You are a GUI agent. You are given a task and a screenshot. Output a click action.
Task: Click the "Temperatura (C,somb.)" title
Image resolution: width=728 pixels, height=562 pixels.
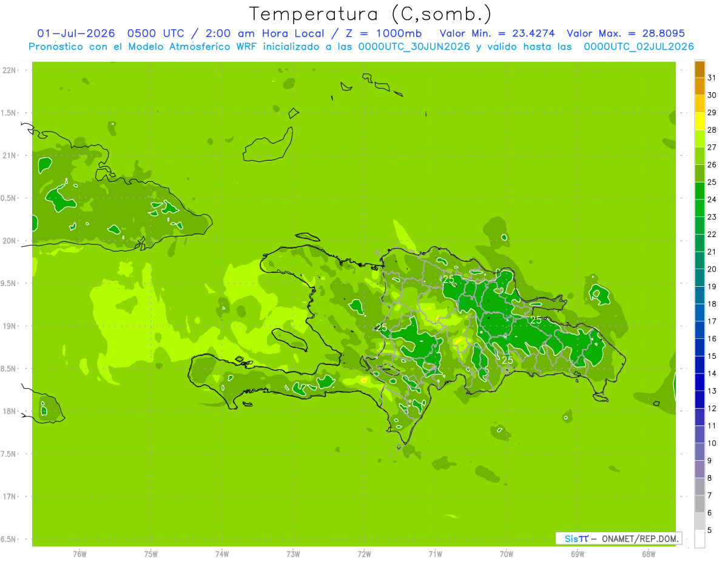(370, 14)
